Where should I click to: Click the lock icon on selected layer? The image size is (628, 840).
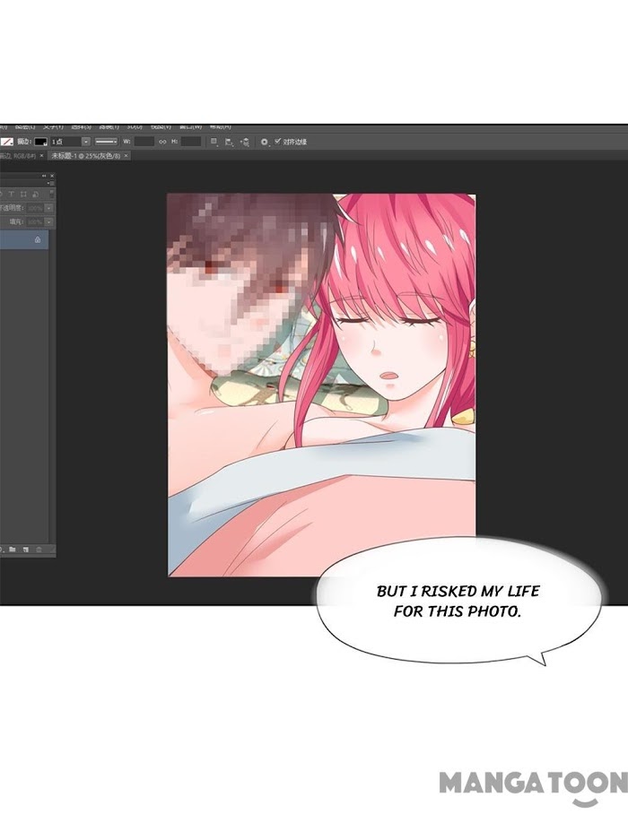click(37, 240)
